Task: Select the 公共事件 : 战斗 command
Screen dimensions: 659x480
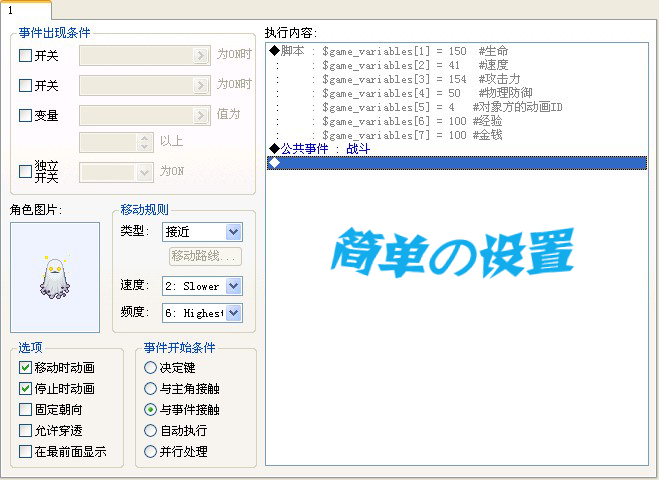Action: point(457,149)
